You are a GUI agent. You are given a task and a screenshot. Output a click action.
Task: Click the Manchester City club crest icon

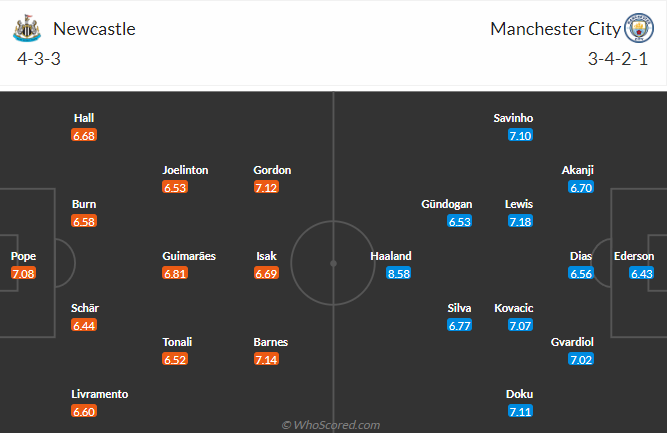(638, 29)
